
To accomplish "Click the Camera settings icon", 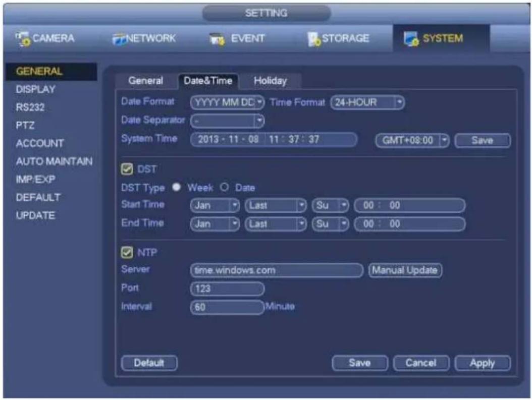I will point(23,39).
